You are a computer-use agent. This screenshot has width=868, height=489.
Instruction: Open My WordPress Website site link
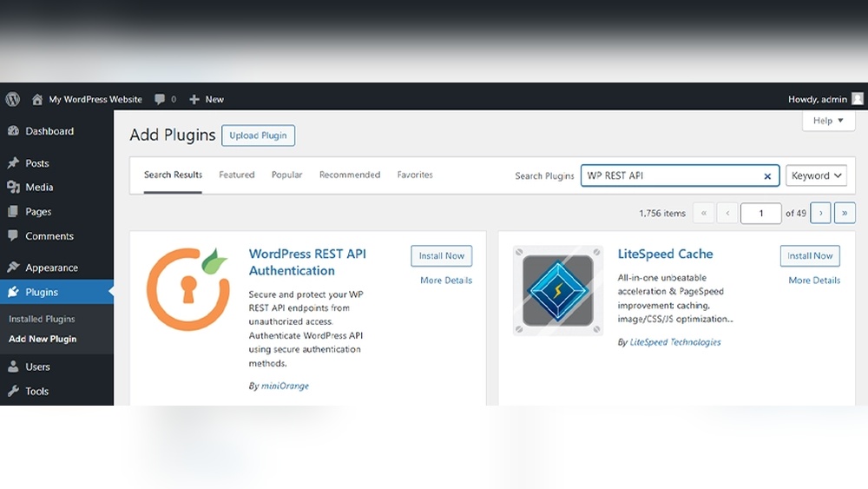coord(95,99)
